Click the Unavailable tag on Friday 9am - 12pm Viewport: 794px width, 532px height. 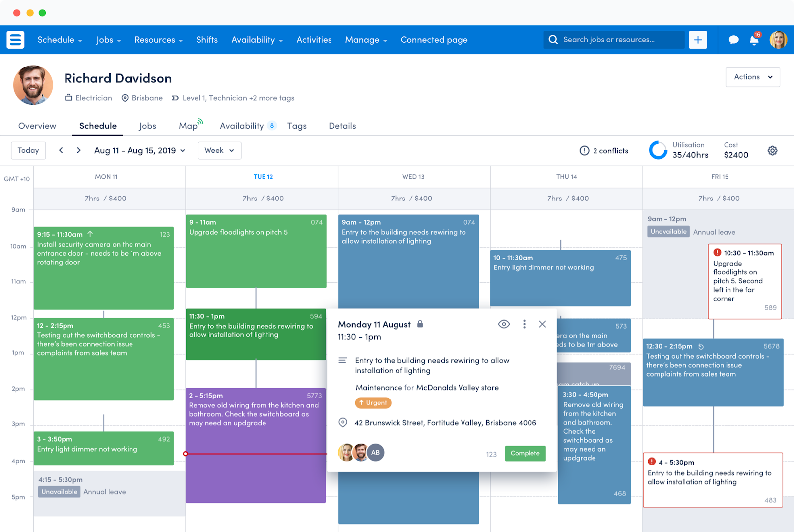point(668,232)
